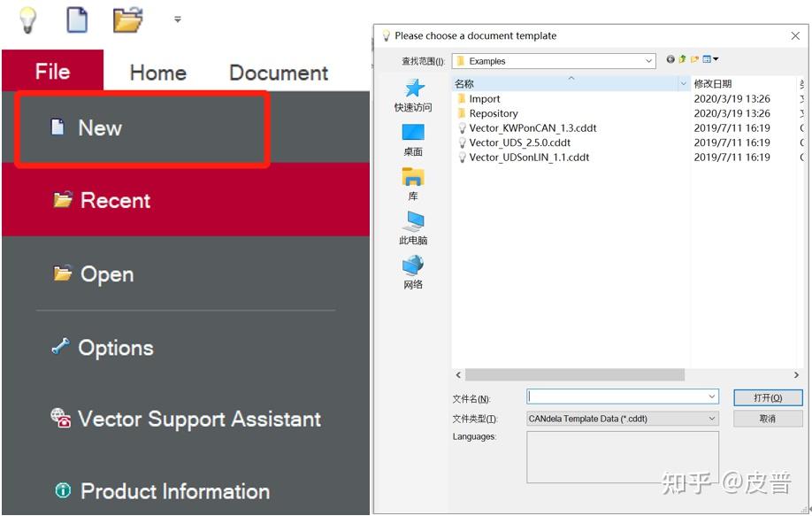Sort files by the 名称 column header
The image size is (812, 516).
click(x=565, y=83)
